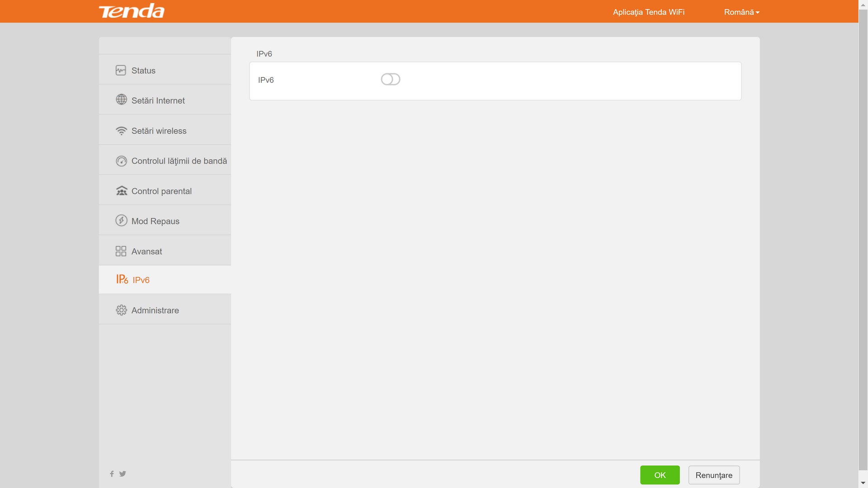Open Setări wireless menu item
The image size is (868, 488).
tap(165, 130)
